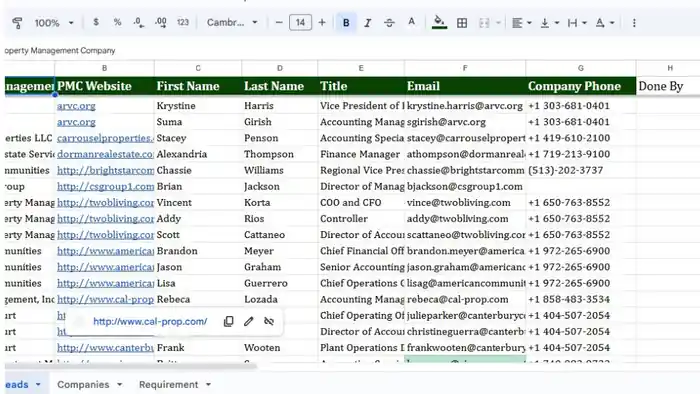Open fill color picker
Screen dimensions: 700x394
click(x=439, y=22)
